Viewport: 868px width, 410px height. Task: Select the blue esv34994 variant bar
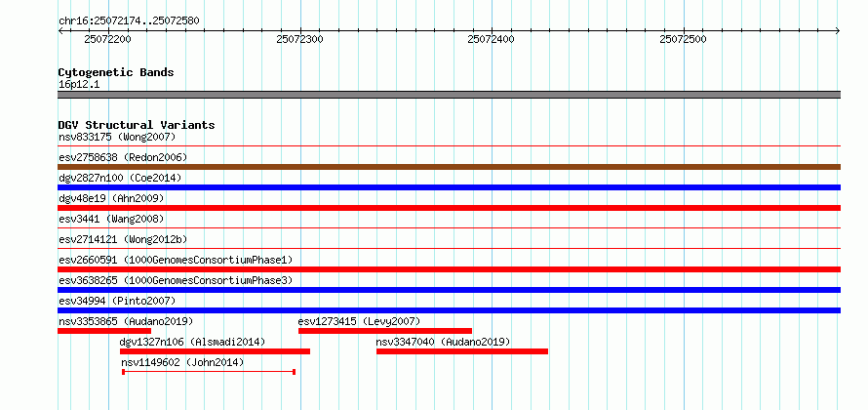[449, 310]
